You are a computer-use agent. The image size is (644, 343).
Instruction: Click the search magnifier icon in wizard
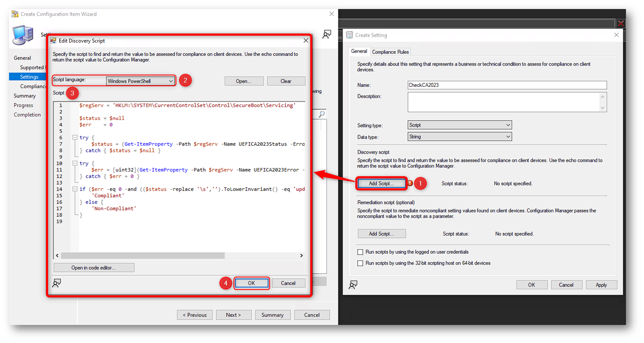point(322,114)
